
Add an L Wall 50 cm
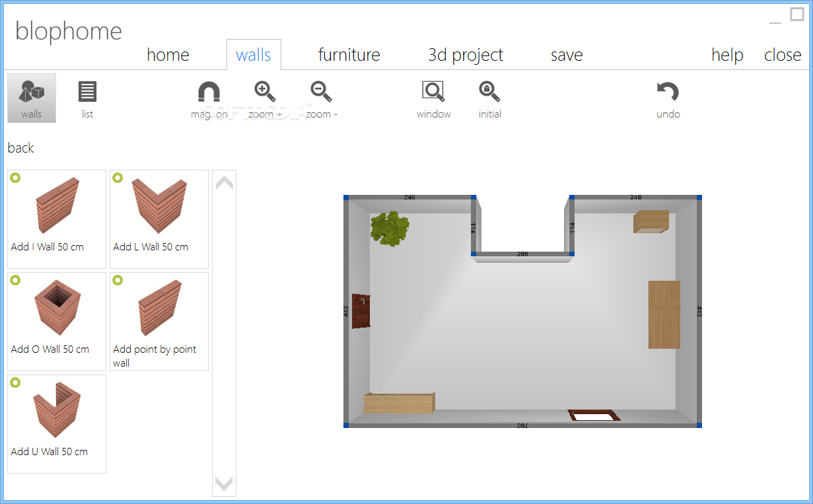point(159,219)
